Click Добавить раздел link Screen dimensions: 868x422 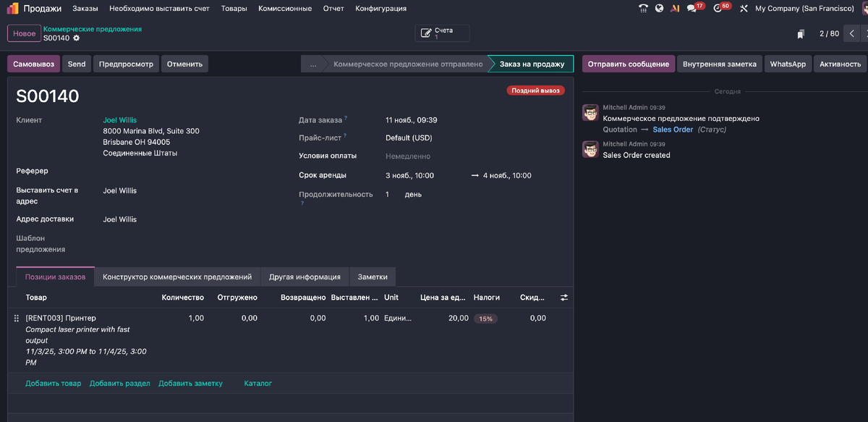click(120, 383)
